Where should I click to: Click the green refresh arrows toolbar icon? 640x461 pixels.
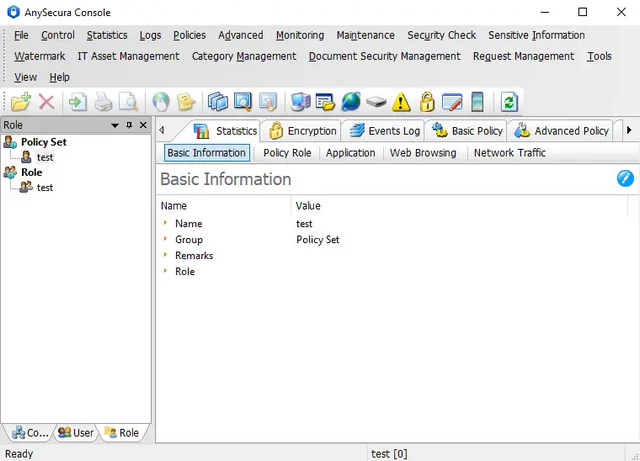pos(509,102)
